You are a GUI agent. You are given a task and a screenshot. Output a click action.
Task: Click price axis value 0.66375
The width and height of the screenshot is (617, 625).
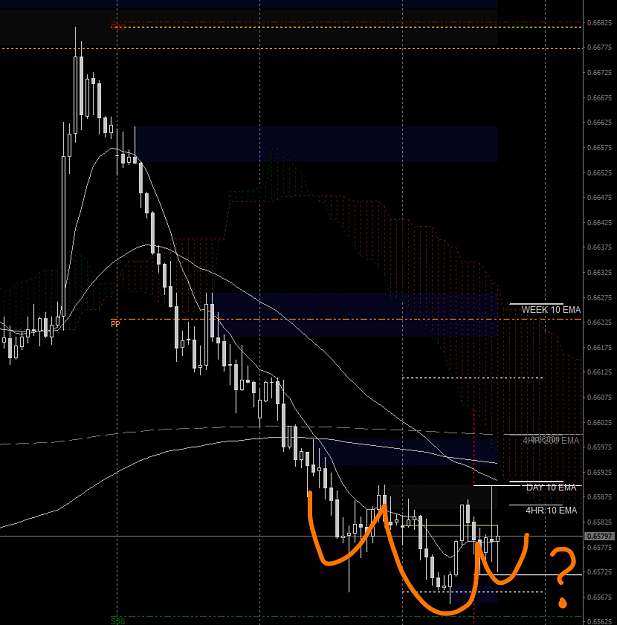(x=599, y=248)
